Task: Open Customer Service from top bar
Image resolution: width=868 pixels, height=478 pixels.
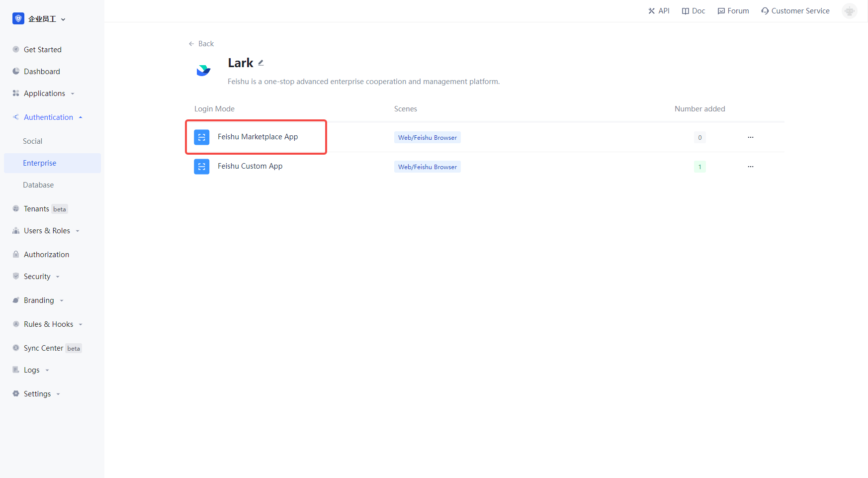Action: pos(795,11)
